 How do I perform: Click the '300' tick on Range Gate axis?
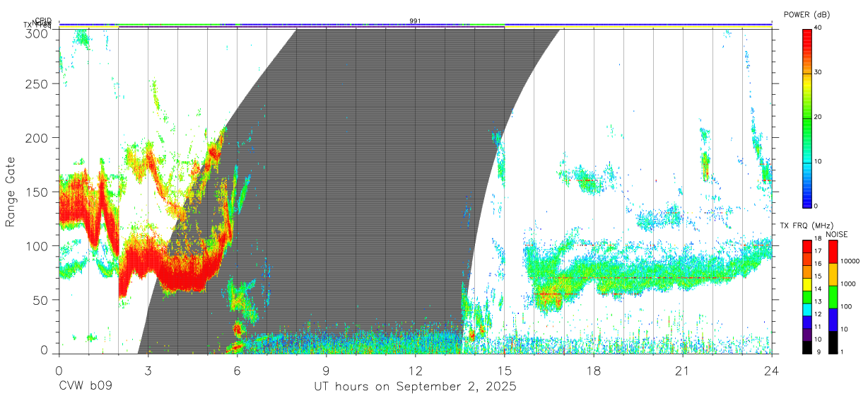(x=37, y=33)
